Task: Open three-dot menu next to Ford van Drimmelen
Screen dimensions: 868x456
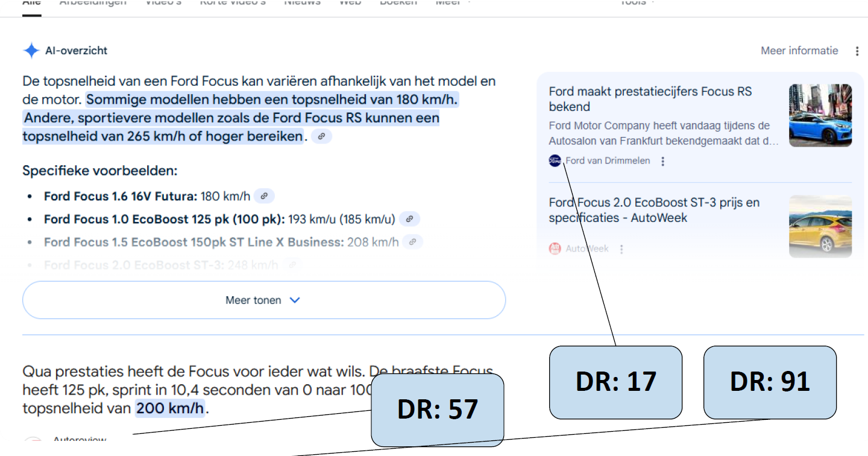Action: pyautogui.click(x=663, y=161)
